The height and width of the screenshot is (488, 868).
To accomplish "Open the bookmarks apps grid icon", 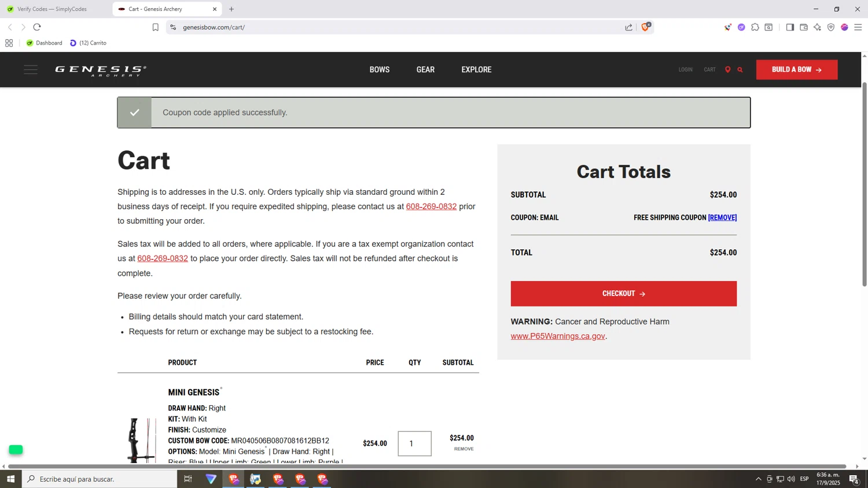I will [9, 43].
